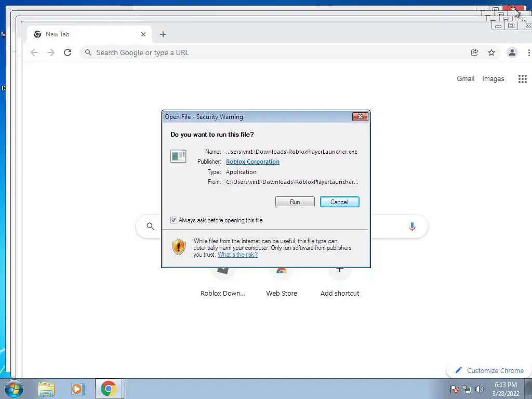Open the Google apps grid
This screenshot has width=532, height=399.
pyautogui.click(x=523, y=79)
